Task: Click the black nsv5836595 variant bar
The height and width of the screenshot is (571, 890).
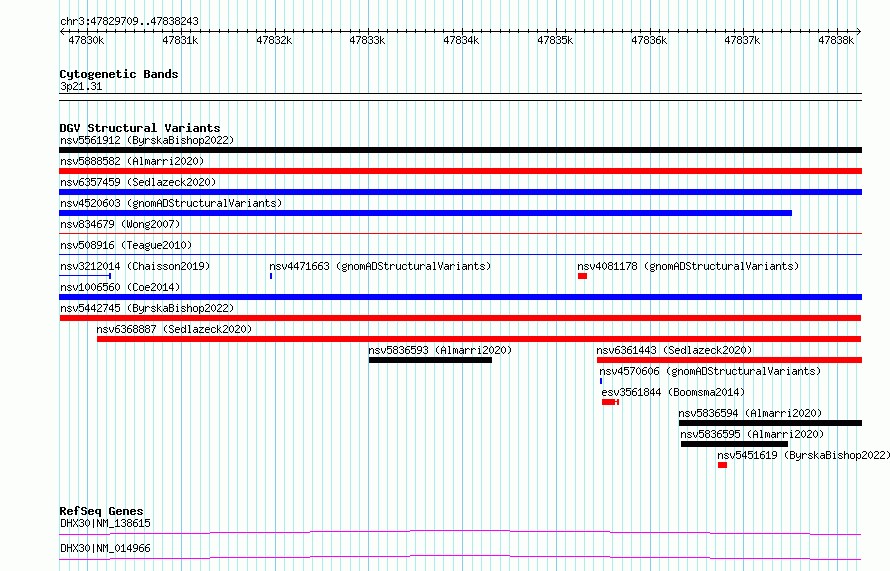Action: 734,444
